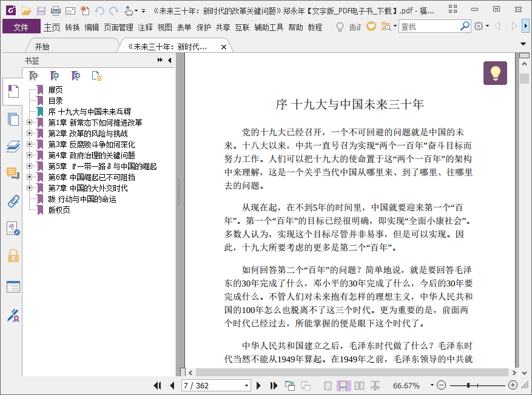
Task: Set bookmark destination icon
Action: click(76, 76)
